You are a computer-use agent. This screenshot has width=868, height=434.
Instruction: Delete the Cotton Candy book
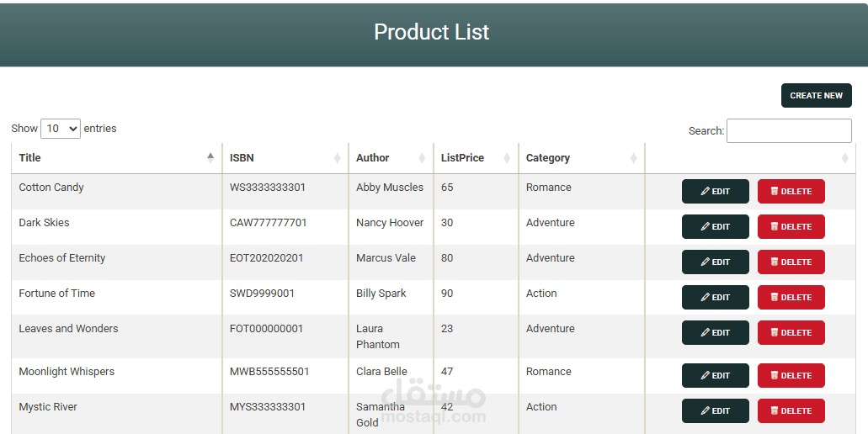pyautogui.click(x=791, y=191)
